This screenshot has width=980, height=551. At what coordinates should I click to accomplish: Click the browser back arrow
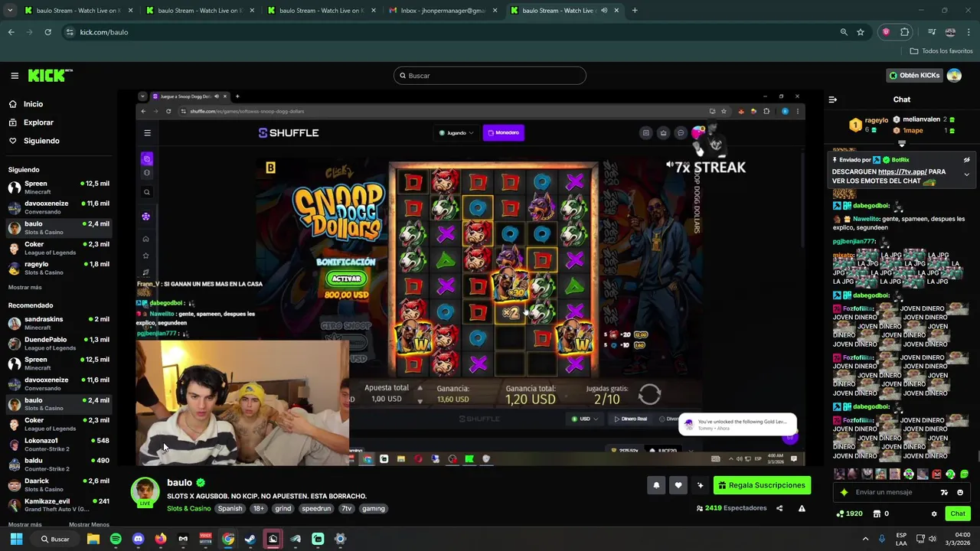pos(11,32)
